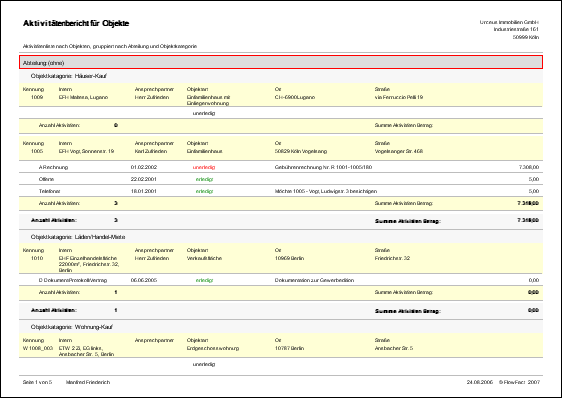
Task: Click the bold Häuser-Kauf category total 7.318,00
Action: point(528,220)
